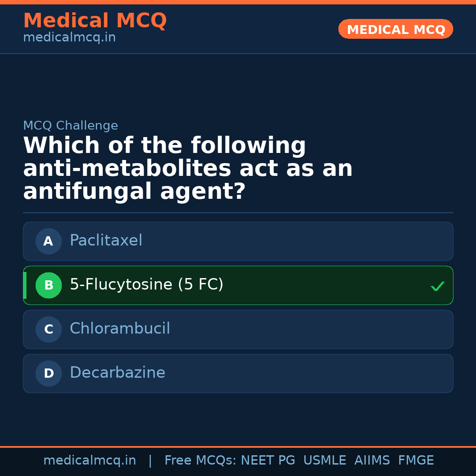The image size is (476, 476).
Task: Click the circular C badge on Chlorambucil option
Action: 48,329
